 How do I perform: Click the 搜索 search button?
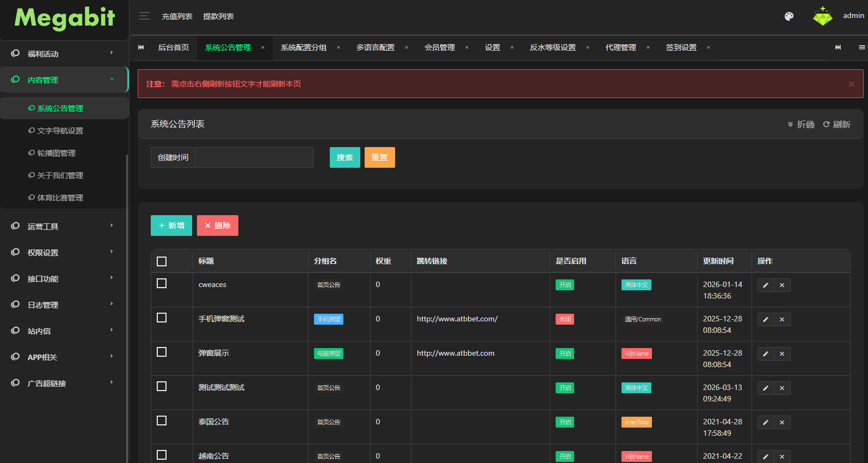(x=344, y=157)
